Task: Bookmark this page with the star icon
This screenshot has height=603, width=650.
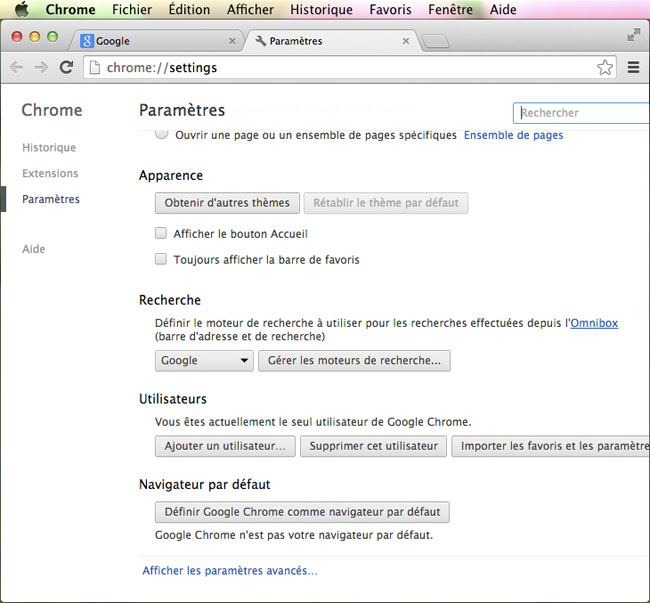Action: pyautogui.click(x=605, y=67)
